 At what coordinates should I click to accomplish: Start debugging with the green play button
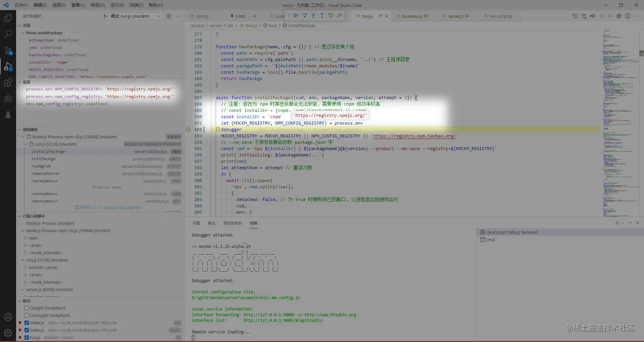[106, 16]
